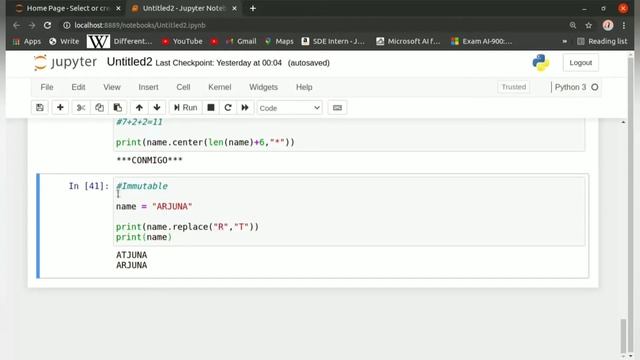640x360 pixels.
Task: Open the Exam AI-900 bookmark
Action: pos(482,41)
